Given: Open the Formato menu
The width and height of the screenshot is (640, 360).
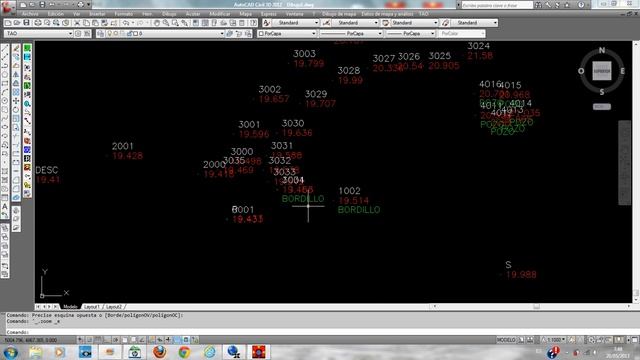Looking at the screenshot, I should (123, 14).
